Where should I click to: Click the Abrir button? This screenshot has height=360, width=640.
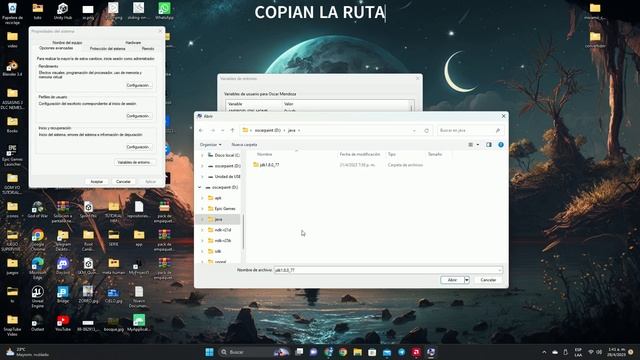452,280
